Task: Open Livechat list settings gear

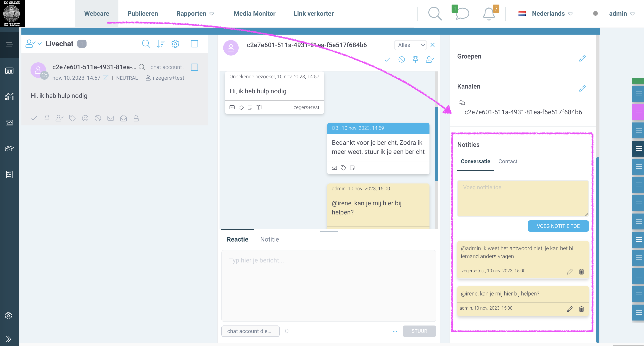Action: click(175, 44)
